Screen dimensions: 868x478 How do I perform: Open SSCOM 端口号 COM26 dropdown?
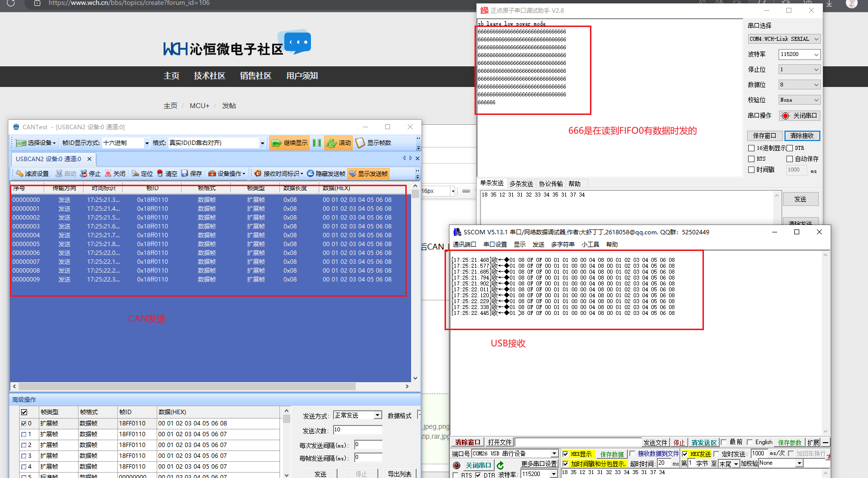[x=515, y=453]
